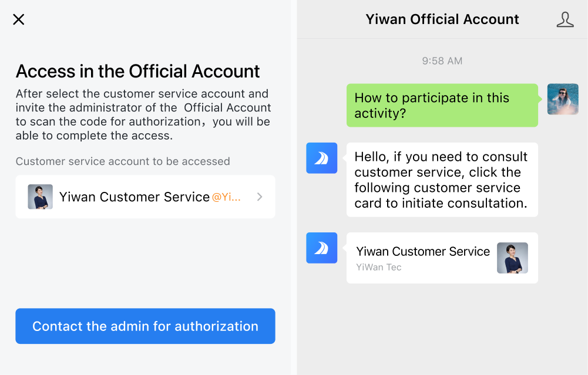Click the YiWan Tec subtitle on card
Viewport: 588px width, 375px height.
point(379,267)
